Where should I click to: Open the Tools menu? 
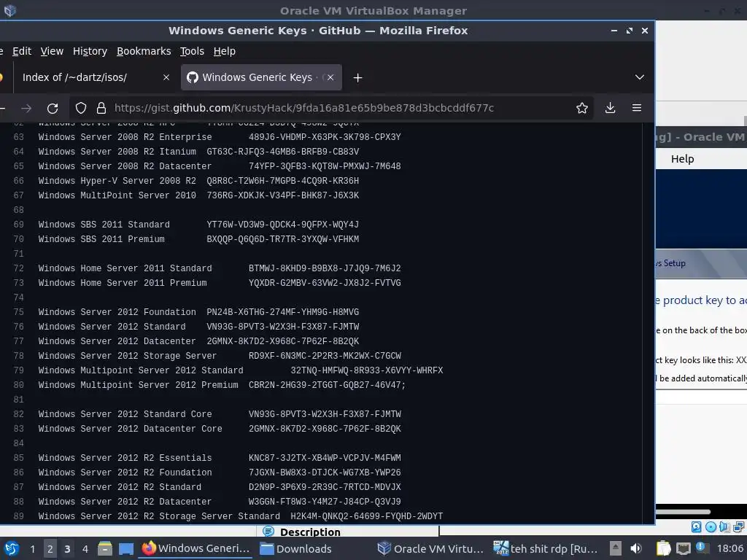(x=192, y=51)
